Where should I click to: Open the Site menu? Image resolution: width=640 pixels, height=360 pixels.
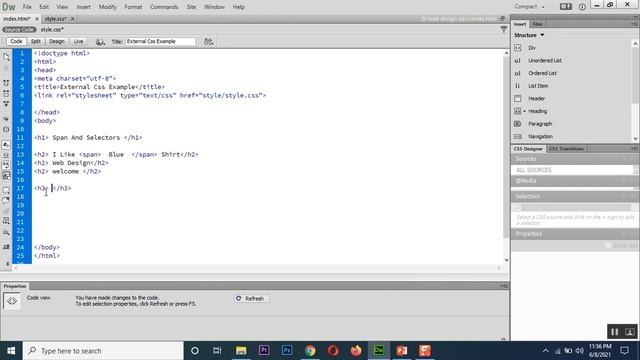[x=191, y=7]
